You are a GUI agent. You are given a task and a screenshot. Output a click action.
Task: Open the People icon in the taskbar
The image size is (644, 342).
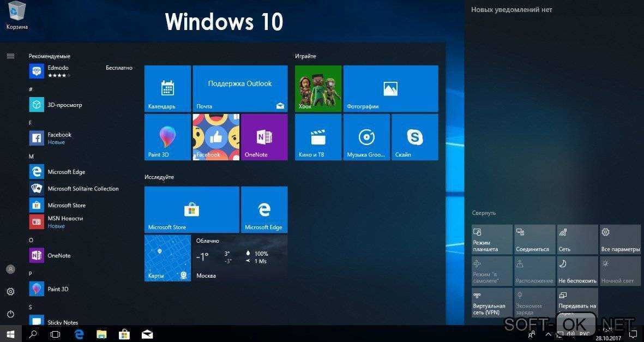[x=532, y=334]
